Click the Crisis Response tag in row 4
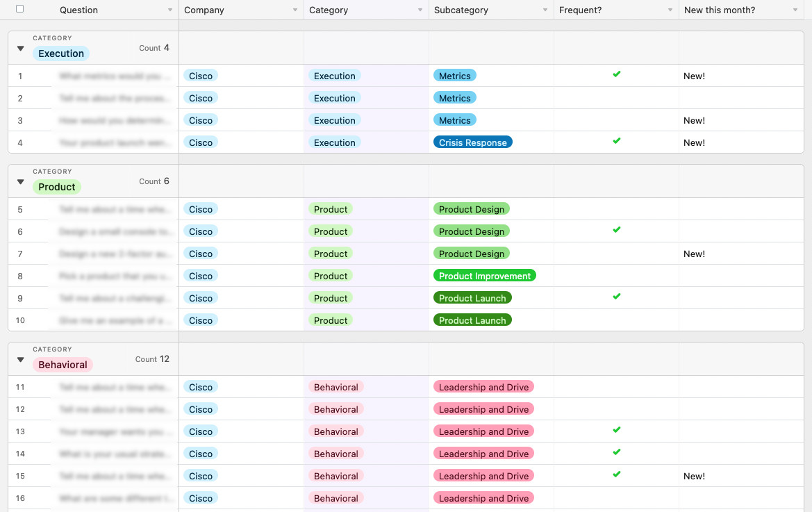This screenshot has height=512, width=812. point(472,142)
